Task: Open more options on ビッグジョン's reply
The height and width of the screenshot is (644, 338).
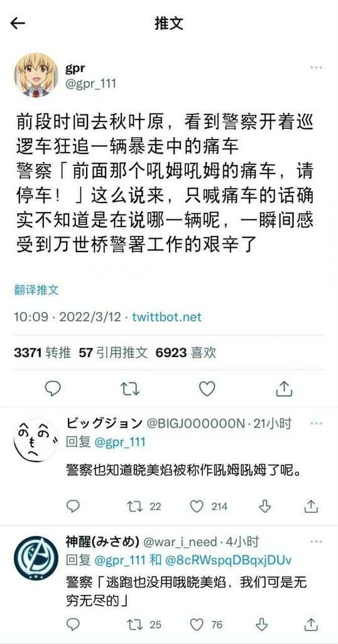Action: click(x=316, y=423)
